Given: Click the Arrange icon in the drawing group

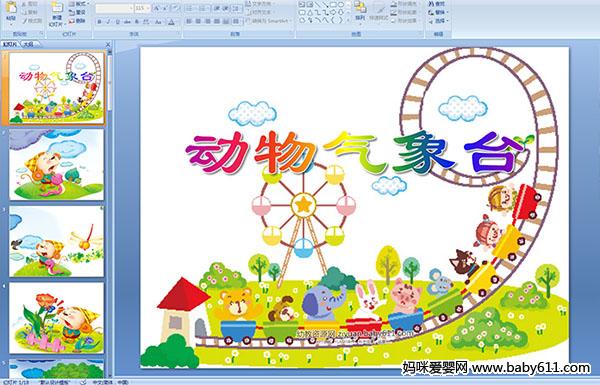Looking at the screenshot, I should tap(360, 11).
